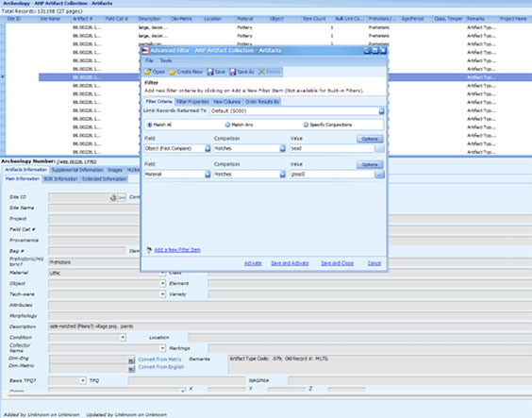Click the Options button for the Object criterion
The width and height of the screenshot is (532, 418).
370,139
